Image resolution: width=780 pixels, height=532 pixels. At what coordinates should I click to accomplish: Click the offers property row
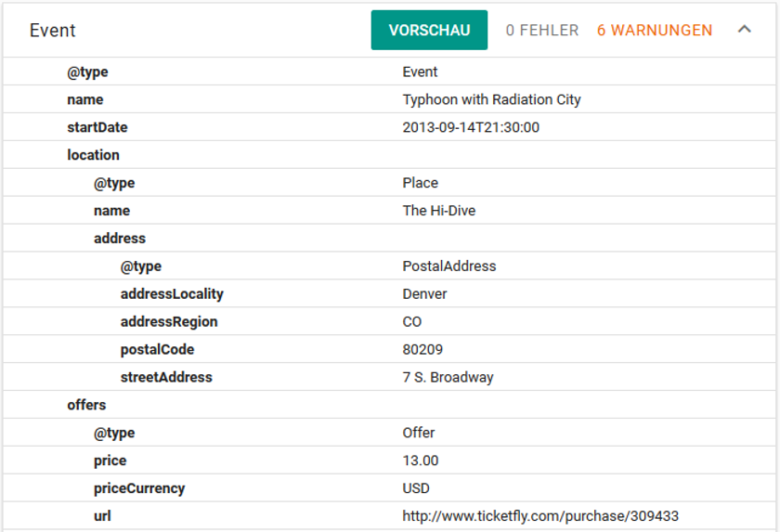pos(389,405)
